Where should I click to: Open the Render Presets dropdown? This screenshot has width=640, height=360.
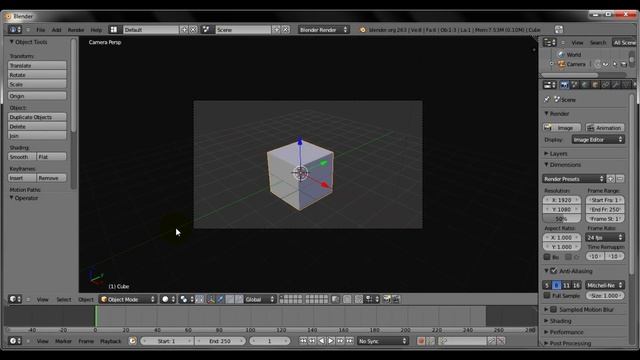pyautogui.click(x=574, y=179)
